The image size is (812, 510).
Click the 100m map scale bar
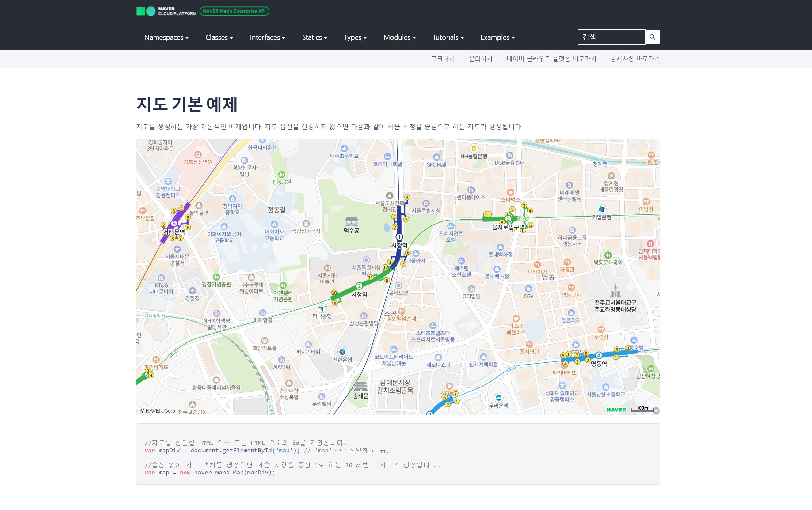[642, 409]
